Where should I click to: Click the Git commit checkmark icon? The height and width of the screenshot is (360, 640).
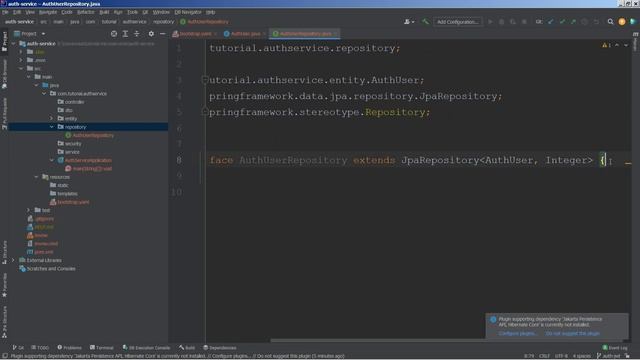coord(562,22)
